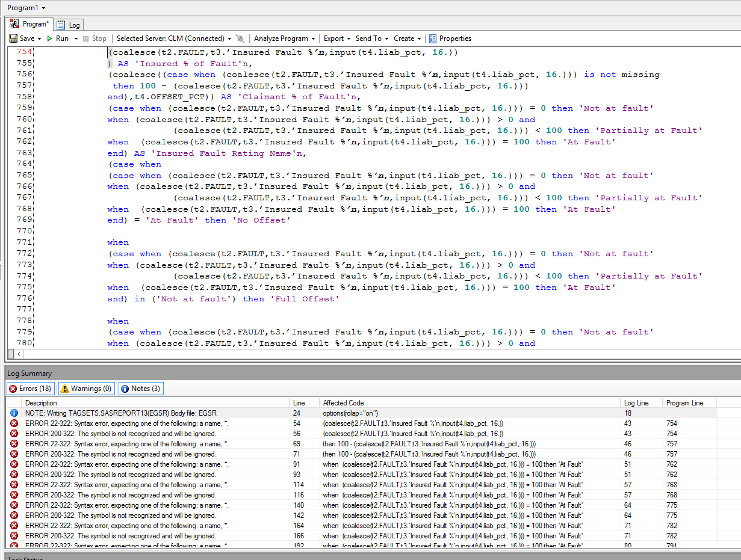Open the Selected Server CLM dropdown
The image size is (741, 560).
coord(230,38)
